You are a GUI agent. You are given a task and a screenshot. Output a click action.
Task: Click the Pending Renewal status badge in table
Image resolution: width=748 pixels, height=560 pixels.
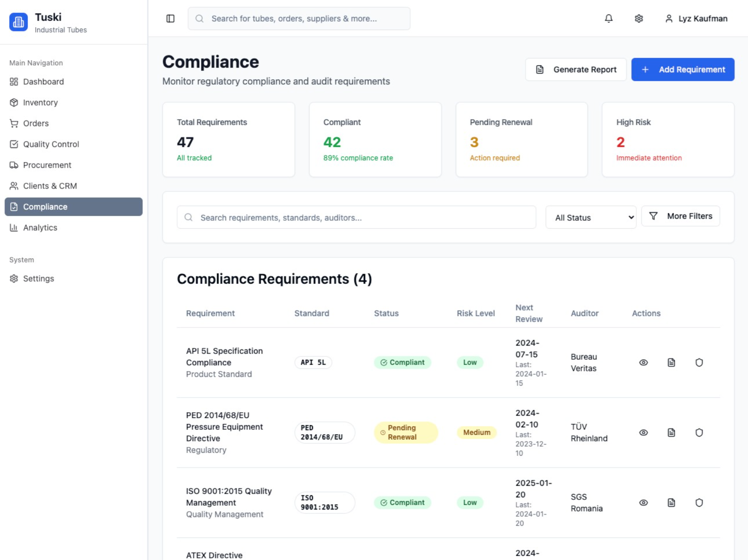click(406, 432)
